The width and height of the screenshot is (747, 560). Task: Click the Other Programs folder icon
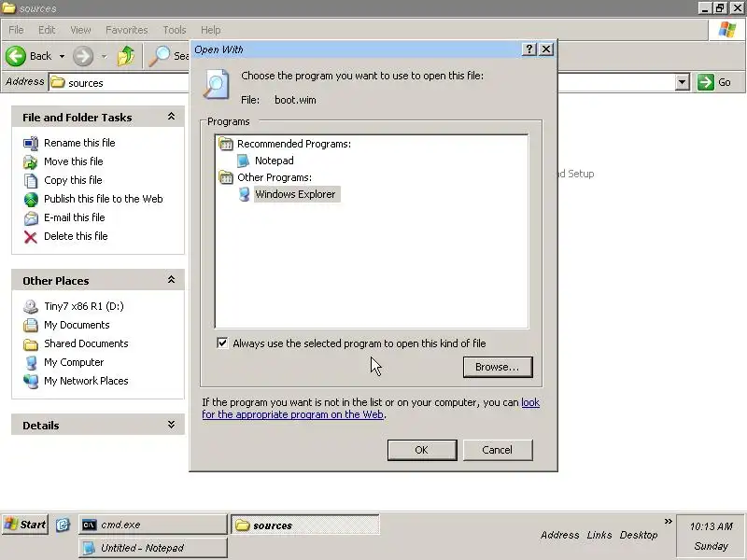(225, 177)
